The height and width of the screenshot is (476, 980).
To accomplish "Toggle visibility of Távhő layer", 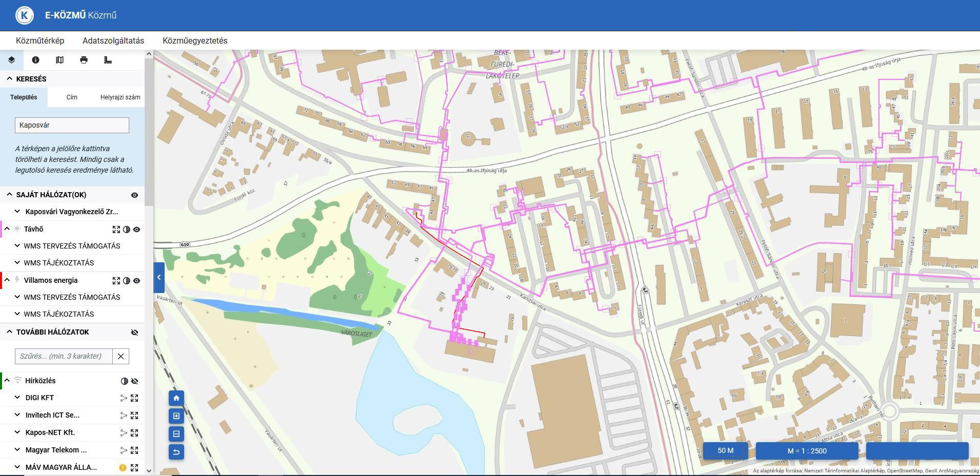I will pos(136,230).
